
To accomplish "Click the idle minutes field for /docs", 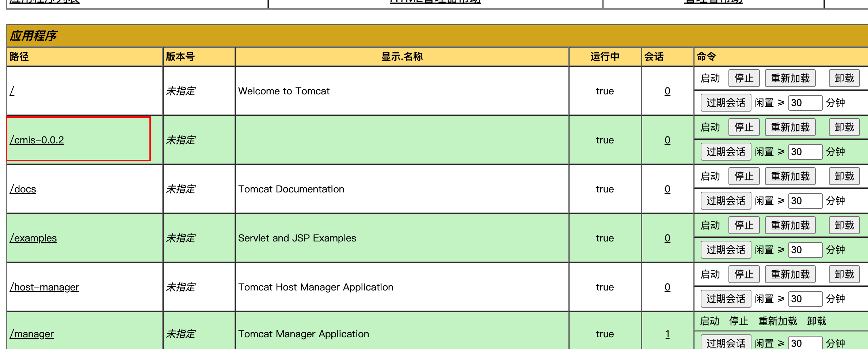I will pyautogui.click(x=806, y=201).
